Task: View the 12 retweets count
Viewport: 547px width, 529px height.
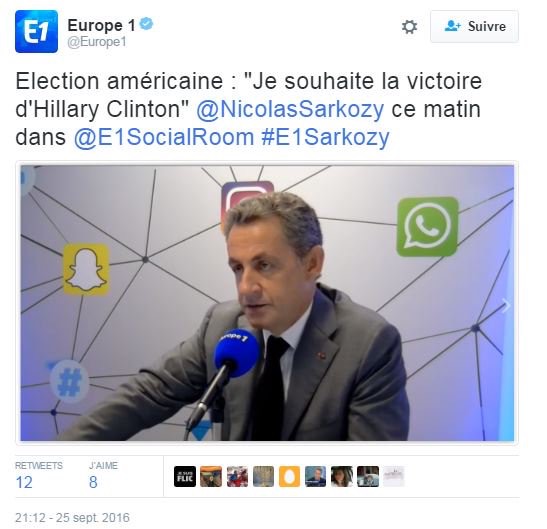Action: pos(24,482)
